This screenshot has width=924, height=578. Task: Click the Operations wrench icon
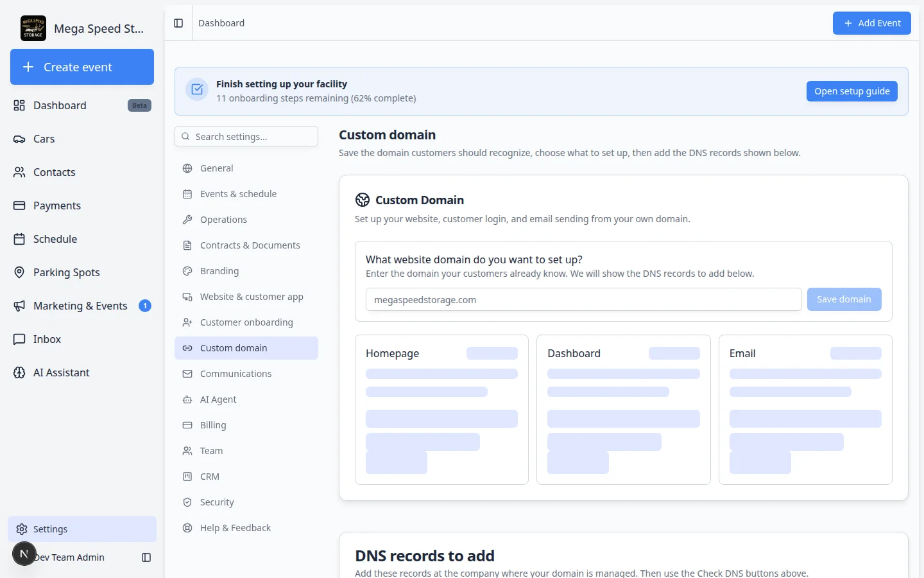[x=187, y=220]
